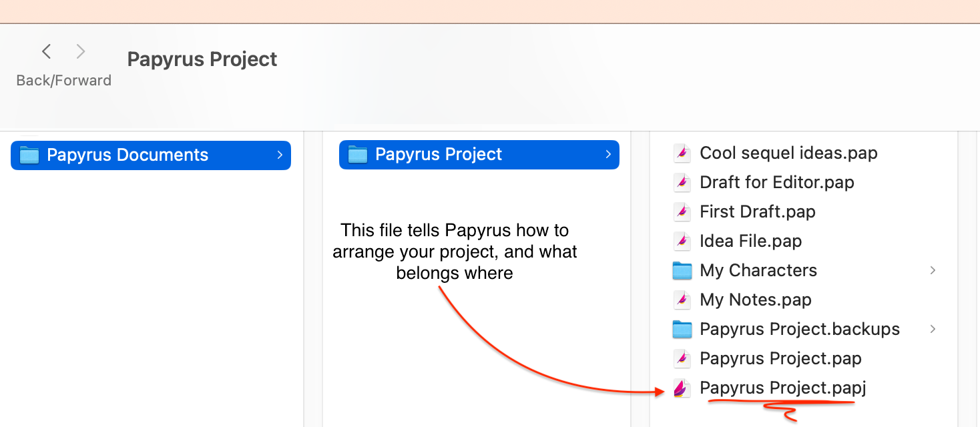Select Papyrus Project.backups folder name
The height and width of the screenshot is (427, 980).
[x=800, y=329]
